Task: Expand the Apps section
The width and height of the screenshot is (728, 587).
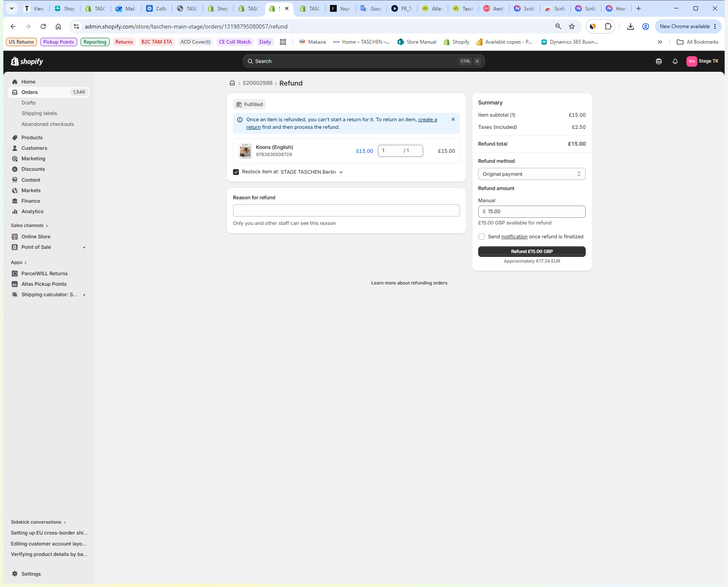Action: click(18, 263)
